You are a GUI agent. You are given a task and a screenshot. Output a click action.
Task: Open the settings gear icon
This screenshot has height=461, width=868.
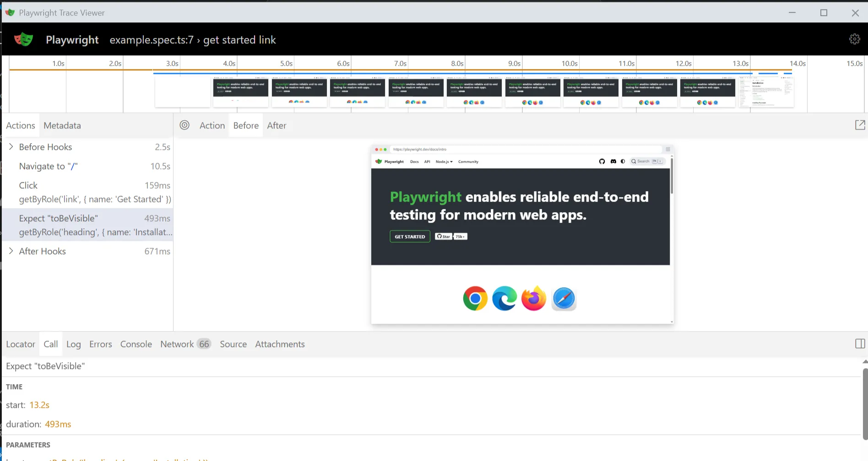point(854,39)
